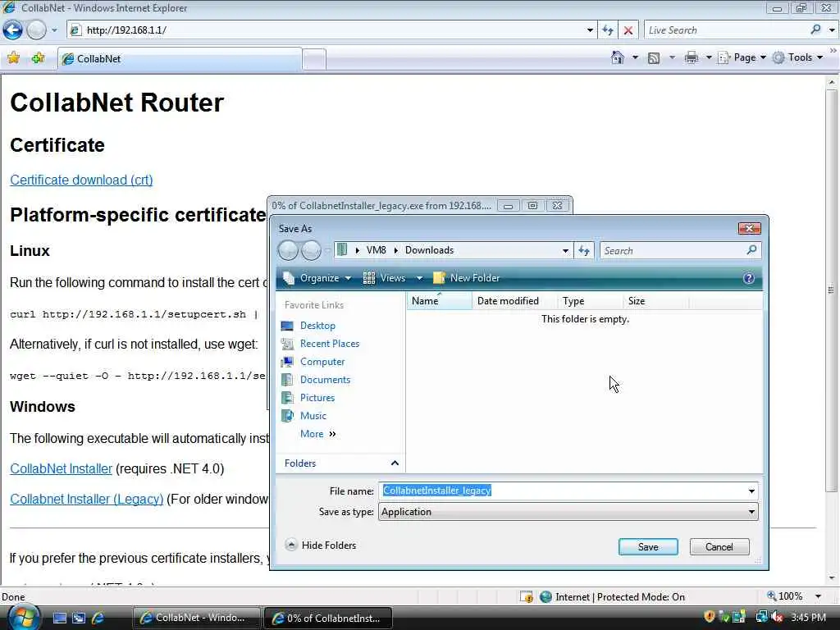Click the Start orb on taskbar

tap(24, 617)
